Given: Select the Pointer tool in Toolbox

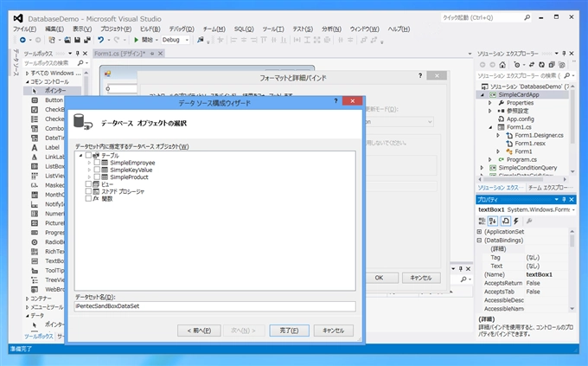Looking at the screenshot, I should (52, 91).
